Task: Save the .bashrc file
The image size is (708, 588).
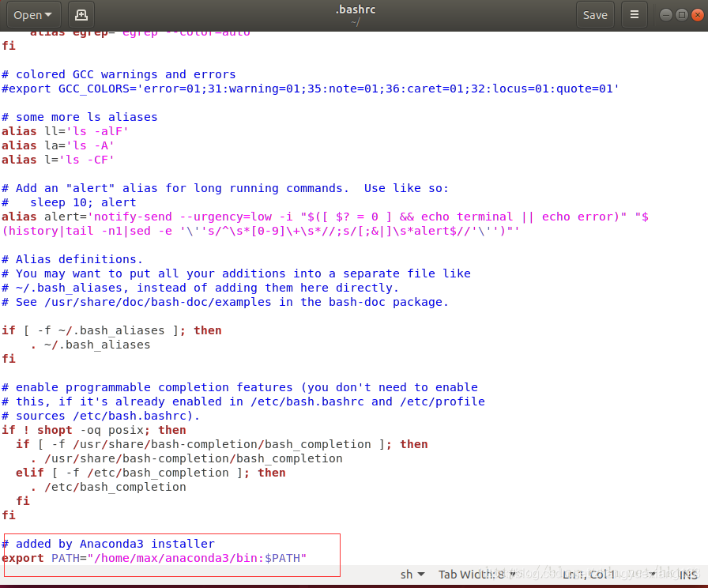Action: [595, 14]
